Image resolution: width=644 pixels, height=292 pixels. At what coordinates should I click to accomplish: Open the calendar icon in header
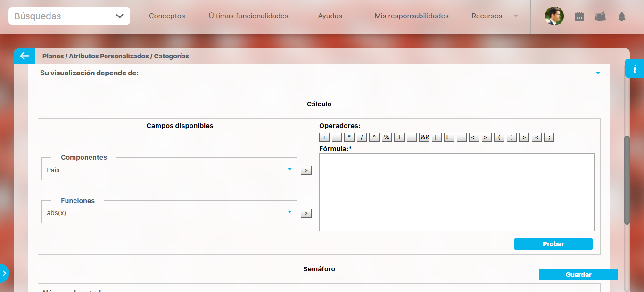[579, 16]
